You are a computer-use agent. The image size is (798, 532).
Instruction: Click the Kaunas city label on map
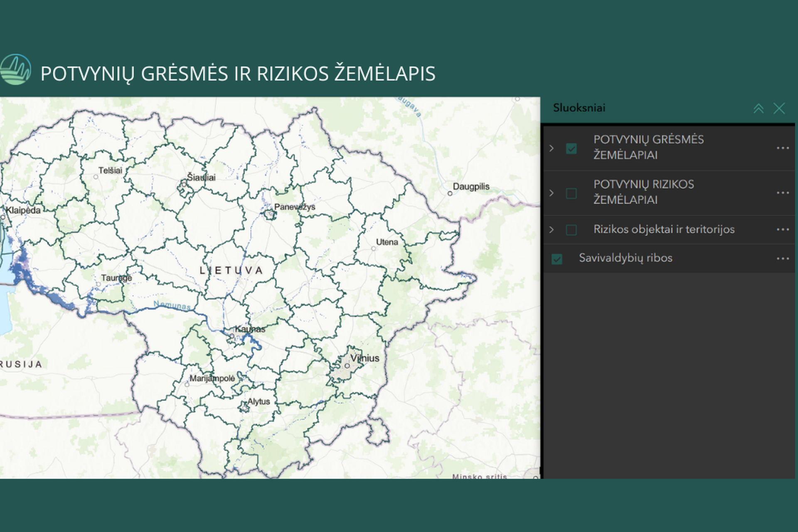[x=250, y=329]
